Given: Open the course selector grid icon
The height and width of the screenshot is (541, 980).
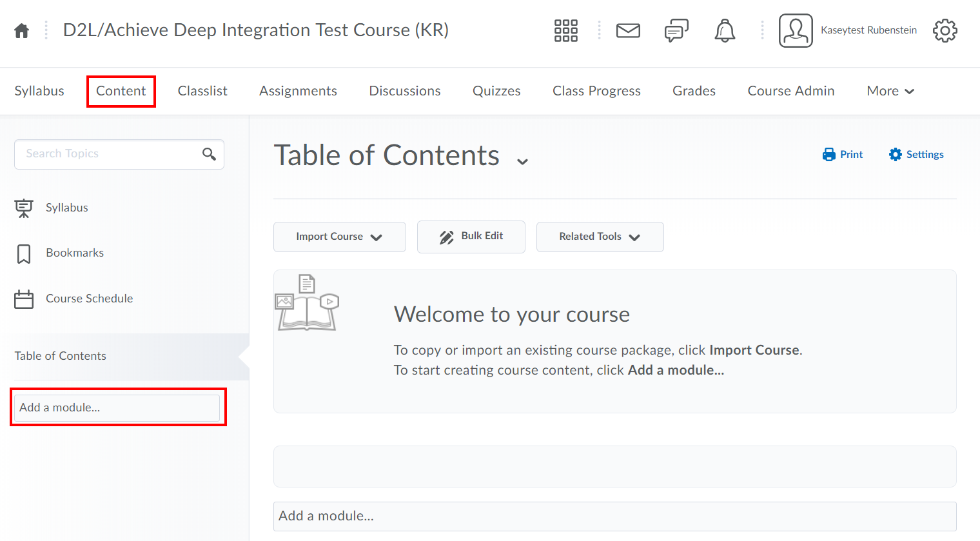Looking at the screenshot, I should (565, 30).
